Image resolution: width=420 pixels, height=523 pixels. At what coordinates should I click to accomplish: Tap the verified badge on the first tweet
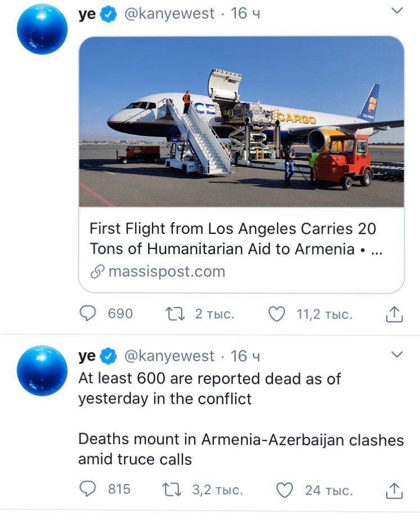tap(109, 14)
